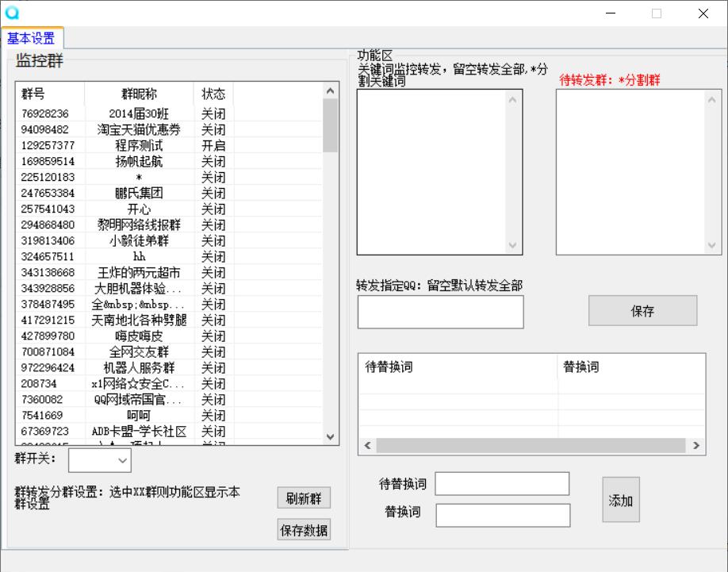Select group number 225120183
728x572 pixels.
(x=48, y=177)
